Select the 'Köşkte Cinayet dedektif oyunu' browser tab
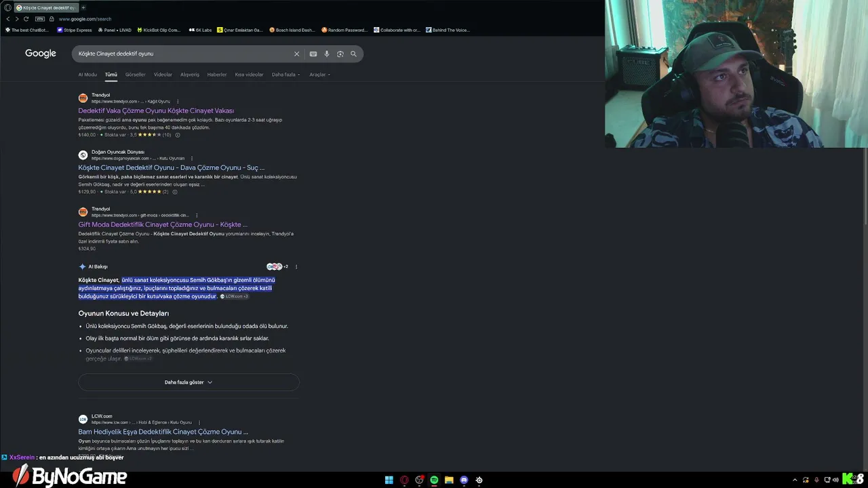This screenshot has width=868, height=488. pyautogui.click(x=46, y=7)
